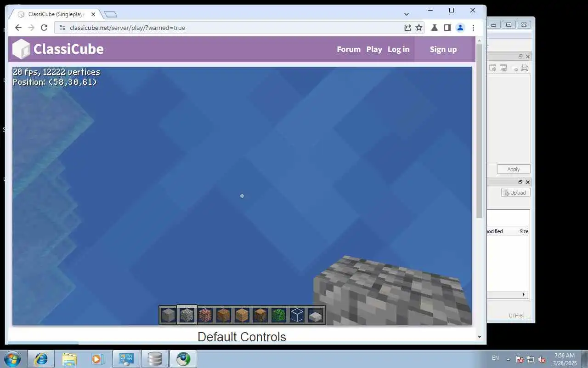
Task: Go forward to the next page
Action: tap(31, 28)
